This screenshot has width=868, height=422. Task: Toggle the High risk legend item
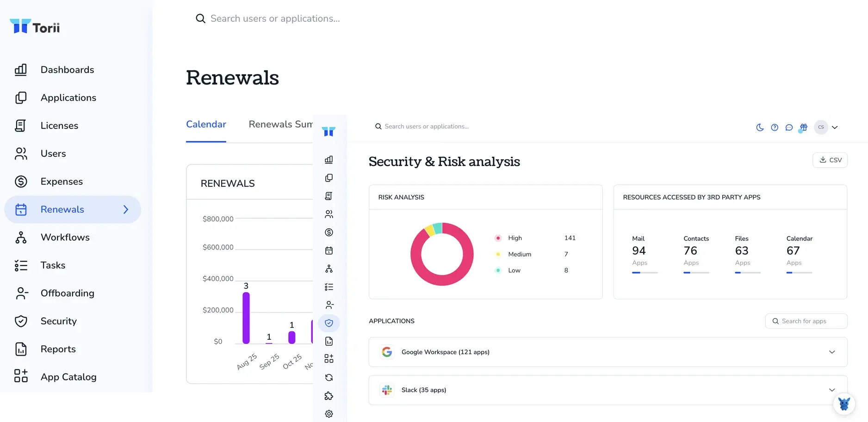(514, 238)
